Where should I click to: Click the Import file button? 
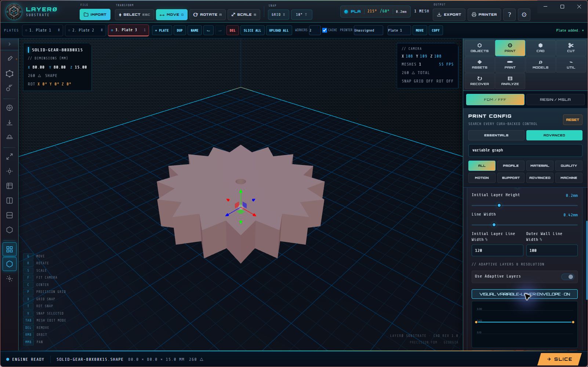tap(95, 15)
